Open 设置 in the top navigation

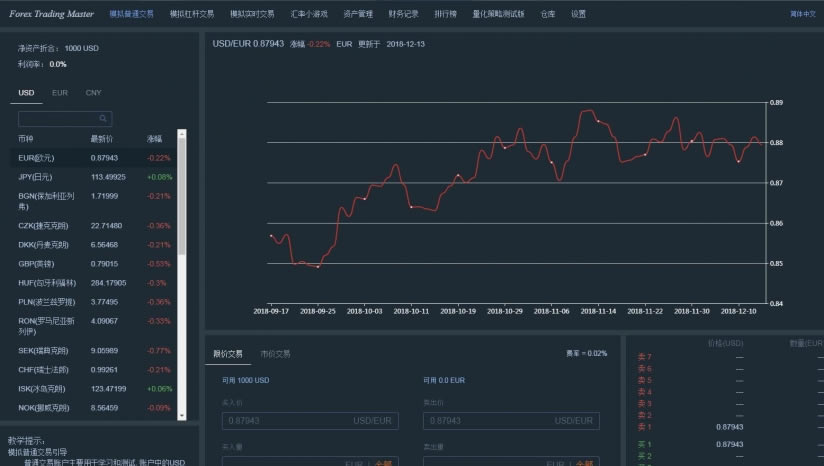578,14
